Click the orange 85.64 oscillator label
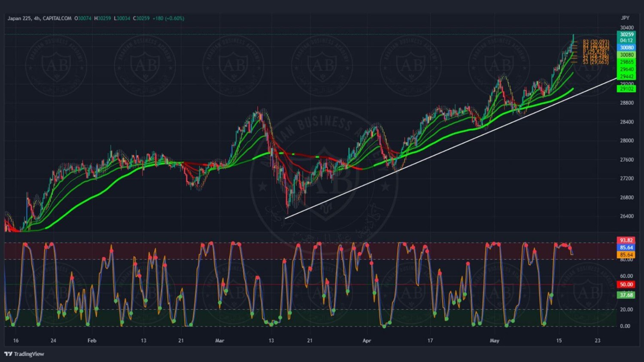644x362 pixels. pyautogui.click(x=626, y=255)
